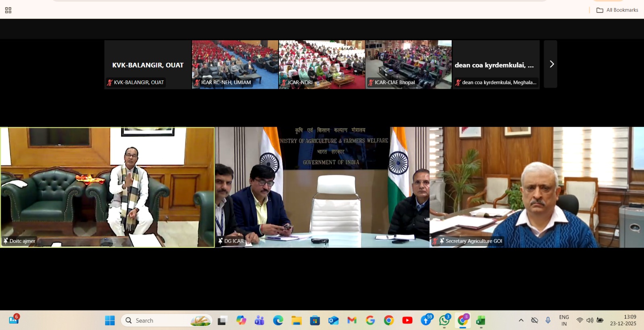The height and width of the screenshot is (330, 644).
Task: Open the Windows Start menu
Action: [110, 320]
